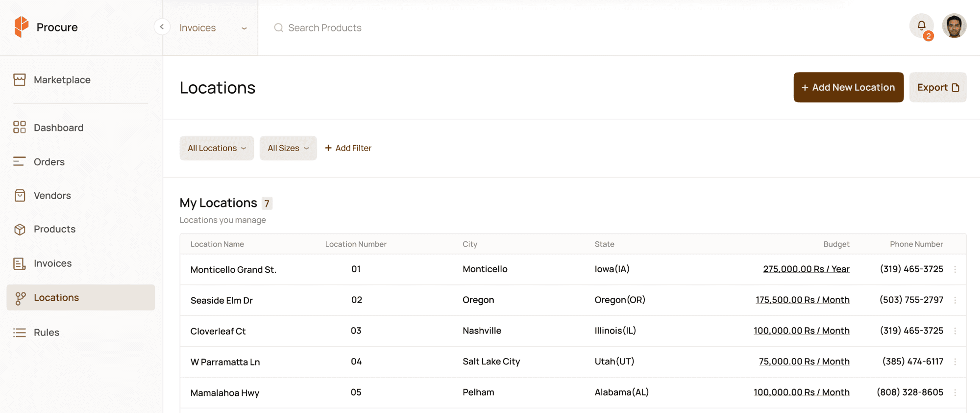Viewport: 980px width, 413px height.
Task: Export the locations list
Action: click(937, 87)
